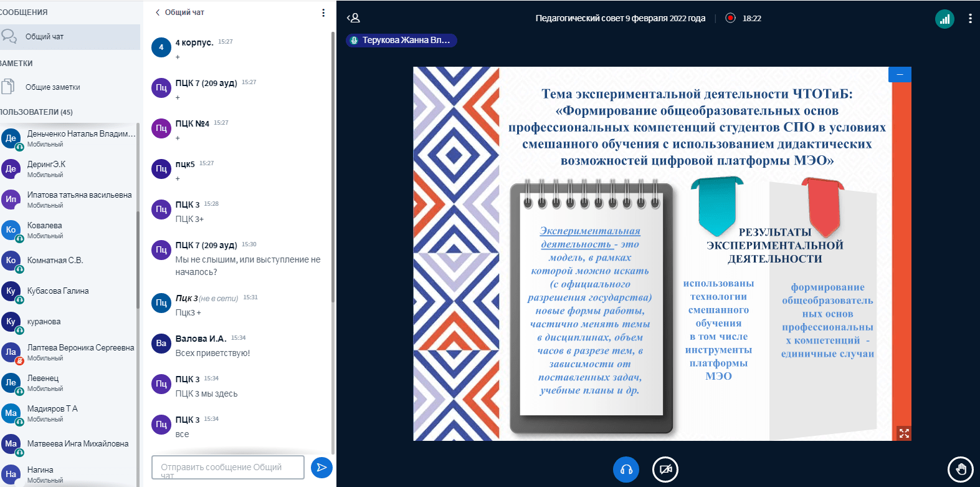Screen dimensions: 980x487
Task: Click the Общий чат chat bubbles icon
Action: pos(9,36)
